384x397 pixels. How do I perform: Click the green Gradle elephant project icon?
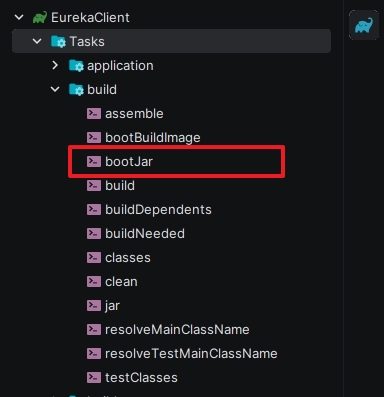tap(40, 17)
